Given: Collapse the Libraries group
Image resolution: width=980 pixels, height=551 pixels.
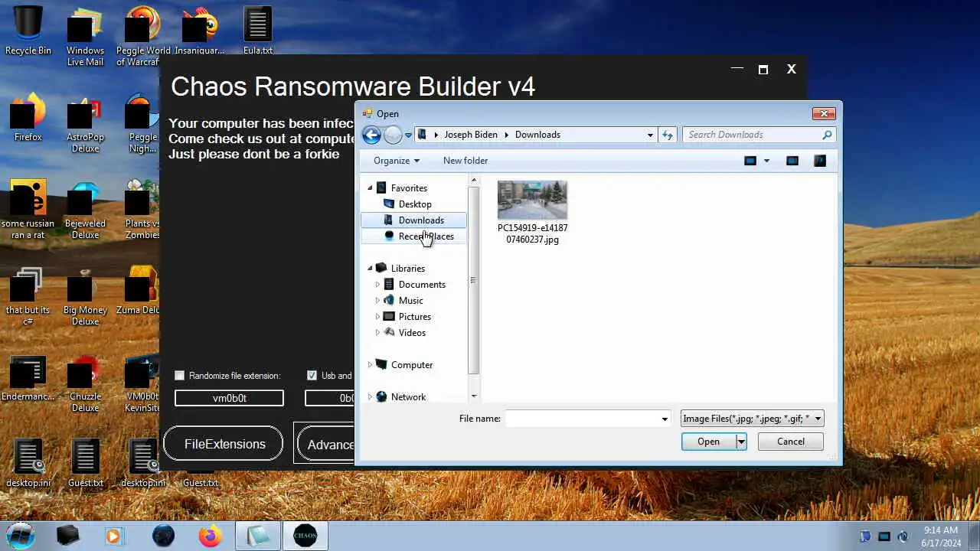Looking at the screenshot, I should (370, 269).
